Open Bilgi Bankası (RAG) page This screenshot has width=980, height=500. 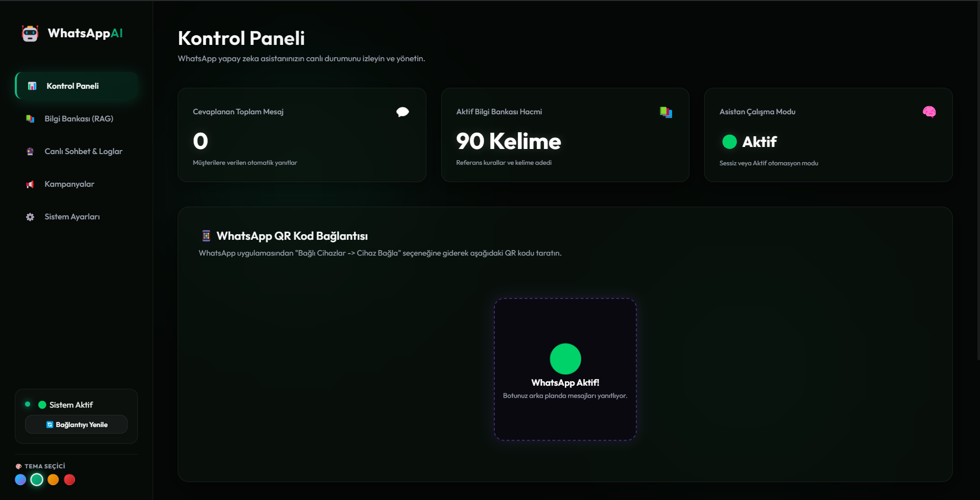point(77,118)
